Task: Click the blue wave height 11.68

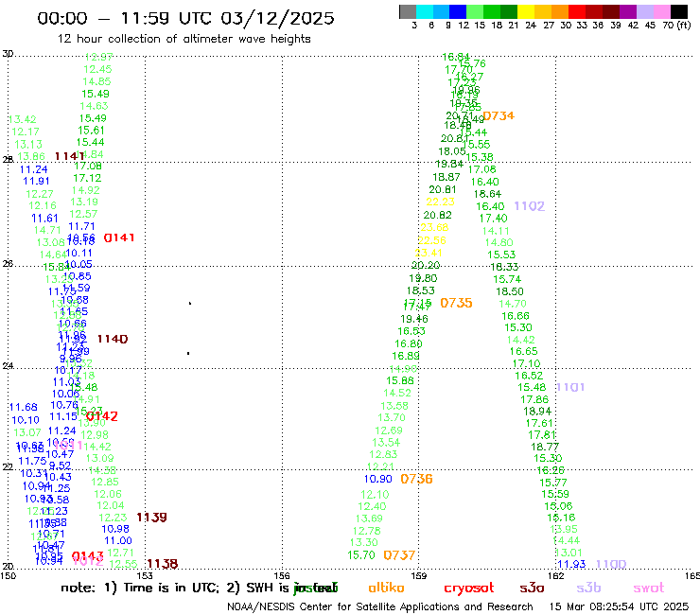Action: (24, 407)
